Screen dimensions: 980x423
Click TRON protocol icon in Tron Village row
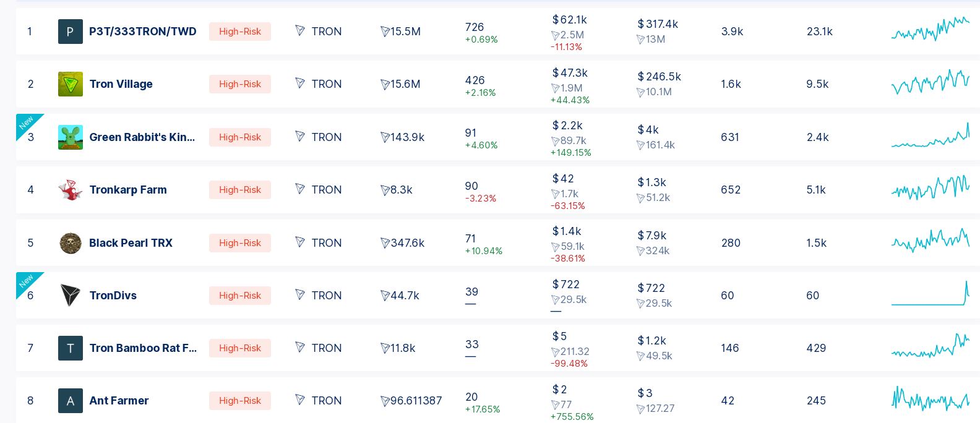[300, 83]
